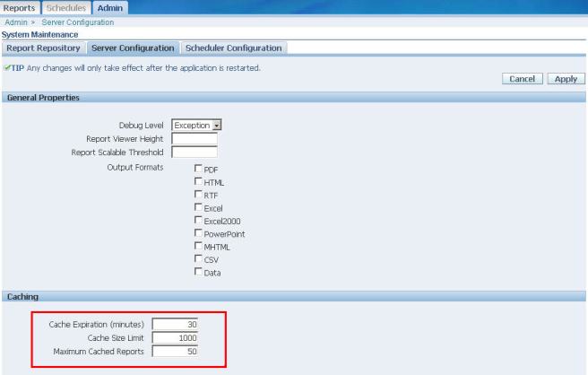Open the Report Repository subtab
This screenshot has height=375, width=588.
click(43, 48)
